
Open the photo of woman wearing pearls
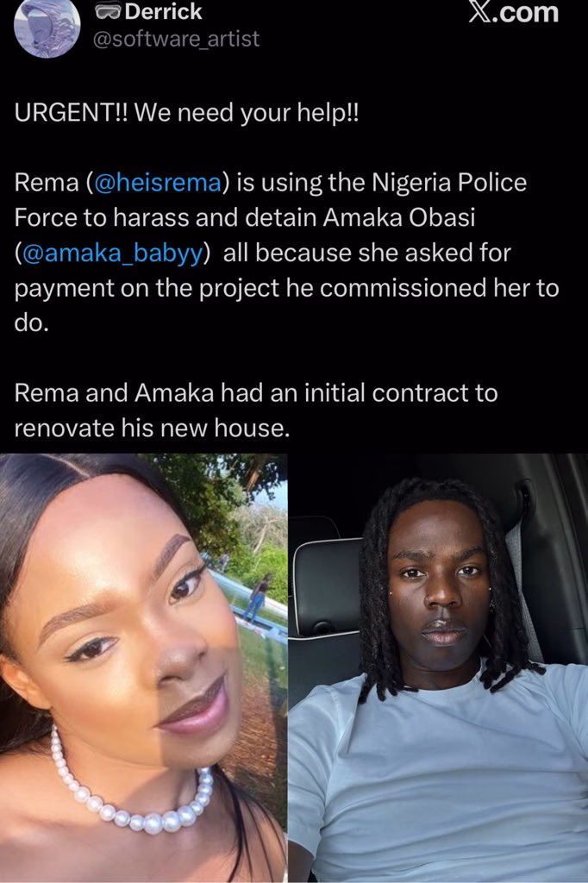pyautogui.click(x=144, y=668)
